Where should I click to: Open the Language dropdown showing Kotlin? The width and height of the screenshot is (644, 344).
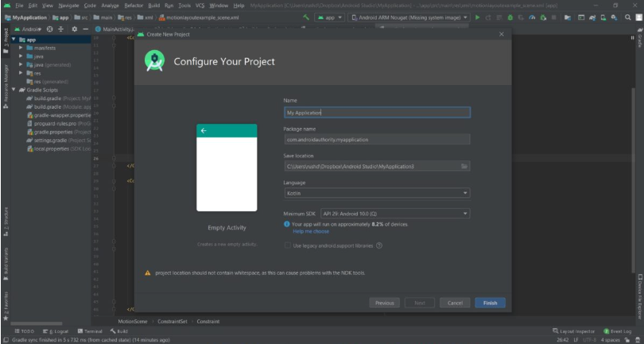pos(376,192)
